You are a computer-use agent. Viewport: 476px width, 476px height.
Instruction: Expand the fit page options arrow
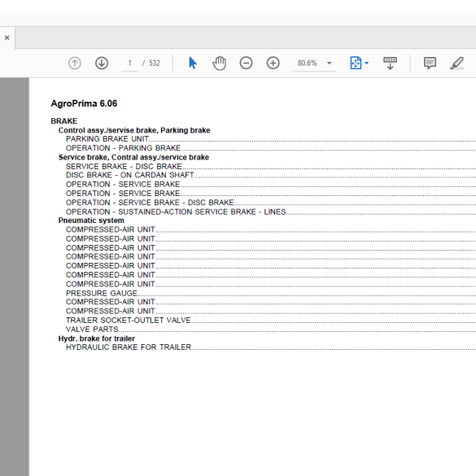(366, 63)
